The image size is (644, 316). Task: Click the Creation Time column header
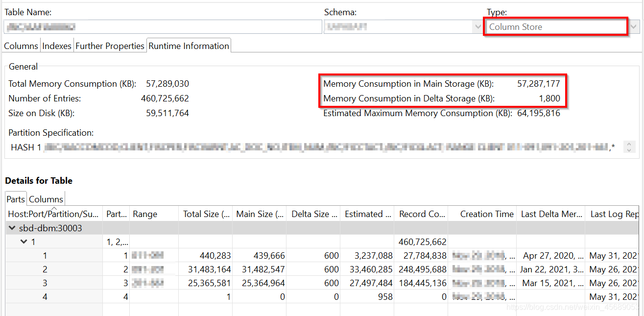[487, 214]
